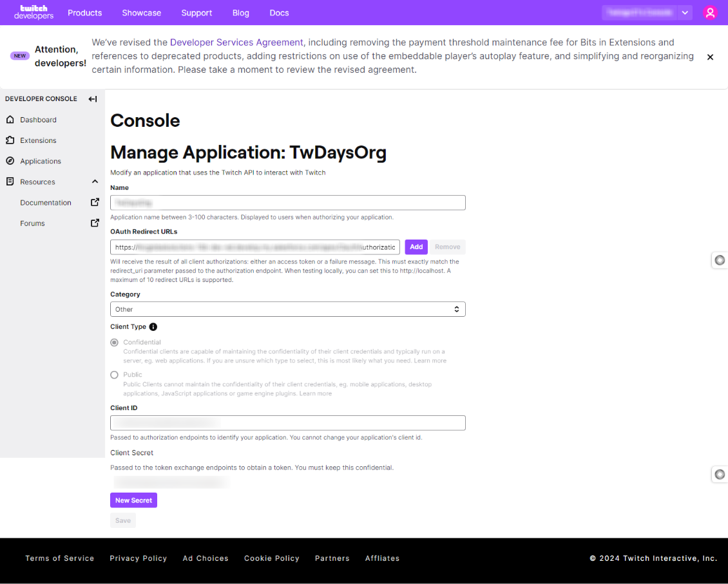Collapse the Developer Console sidebar arrow
The image size is (728, 584).
93,99
